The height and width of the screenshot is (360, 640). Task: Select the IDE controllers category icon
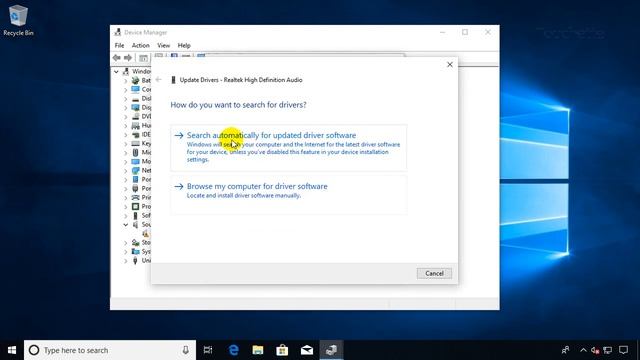coord(135,134)
